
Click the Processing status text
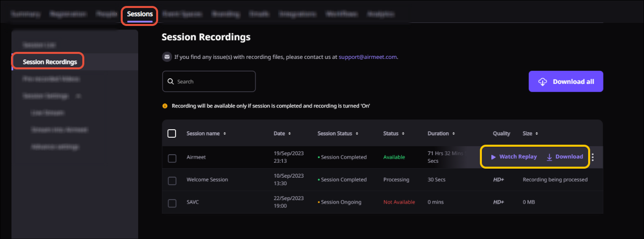(x=396, y=180)
